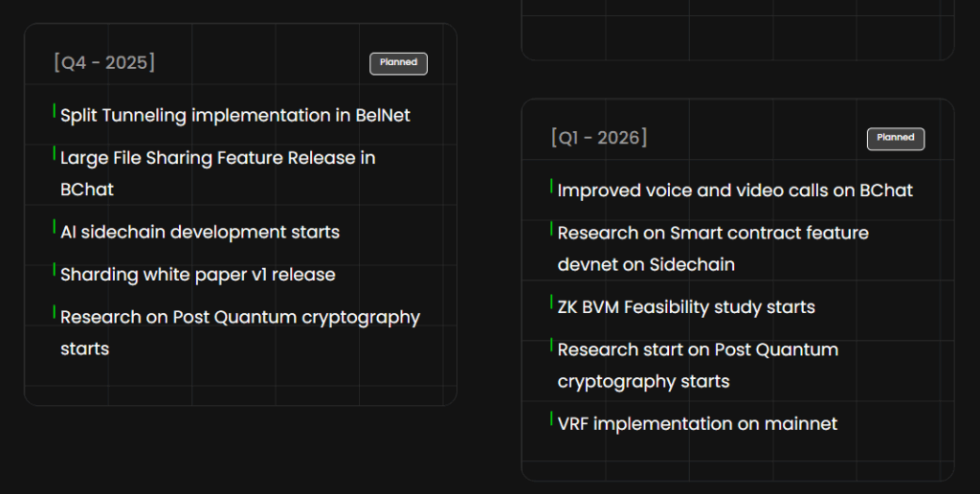980x494 pixels.
Task: Click Sharding white paper v1 release
Action: [197, 275]
